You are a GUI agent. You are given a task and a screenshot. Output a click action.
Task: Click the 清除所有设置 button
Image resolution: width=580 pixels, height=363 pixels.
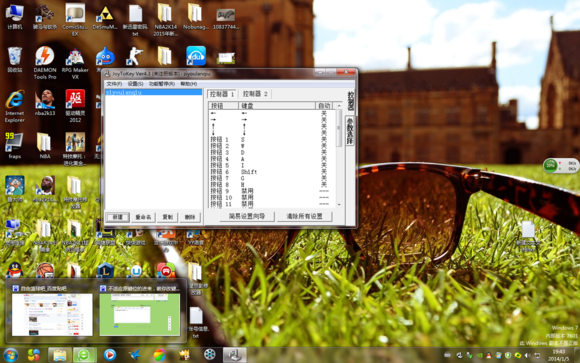click(304, 216)
